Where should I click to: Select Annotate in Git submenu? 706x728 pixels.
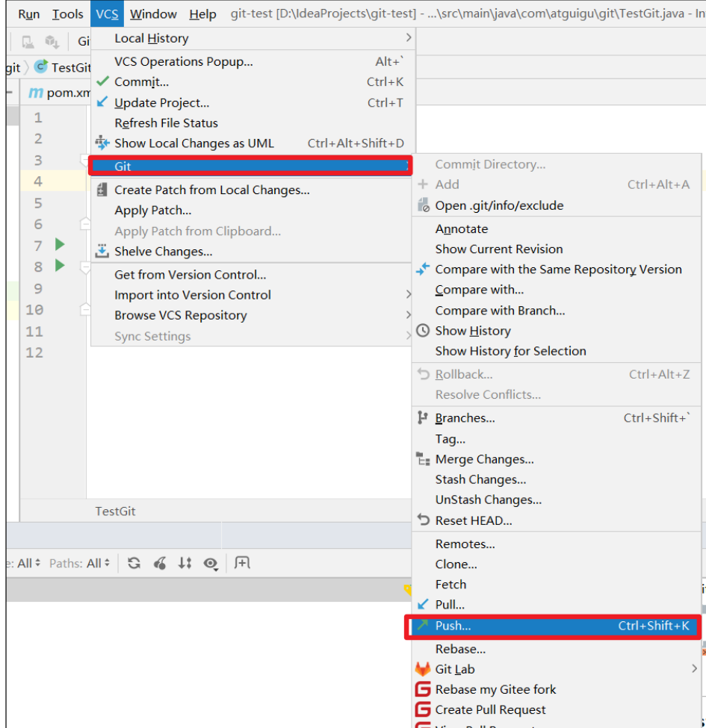coord(557,229)
